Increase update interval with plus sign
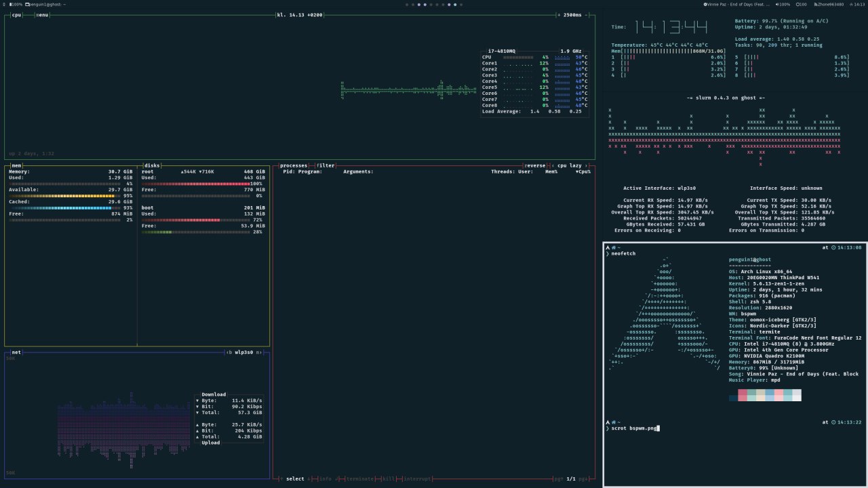The width and height of the screenshot is (868, 488). pos(558,15)
